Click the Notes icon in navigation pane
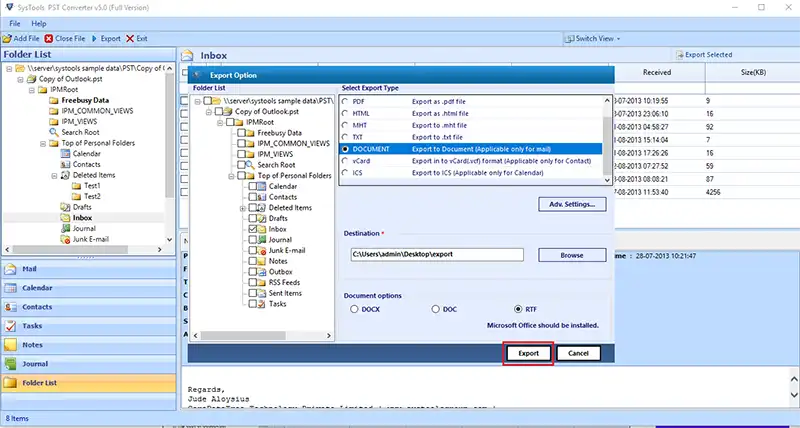Screen dimensions: 800x428 pos(10,345)
